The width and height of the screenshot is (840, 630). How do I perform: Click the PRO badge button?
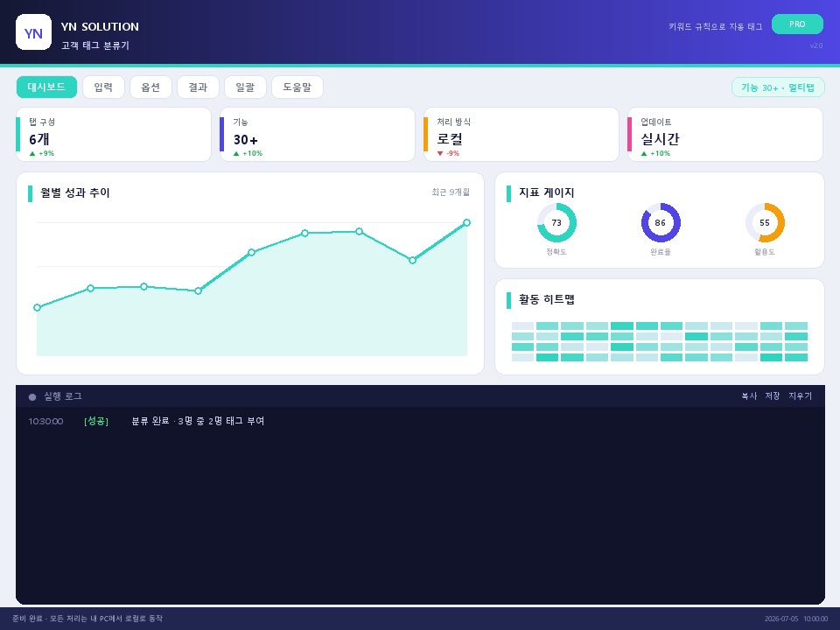coord(797,24)
